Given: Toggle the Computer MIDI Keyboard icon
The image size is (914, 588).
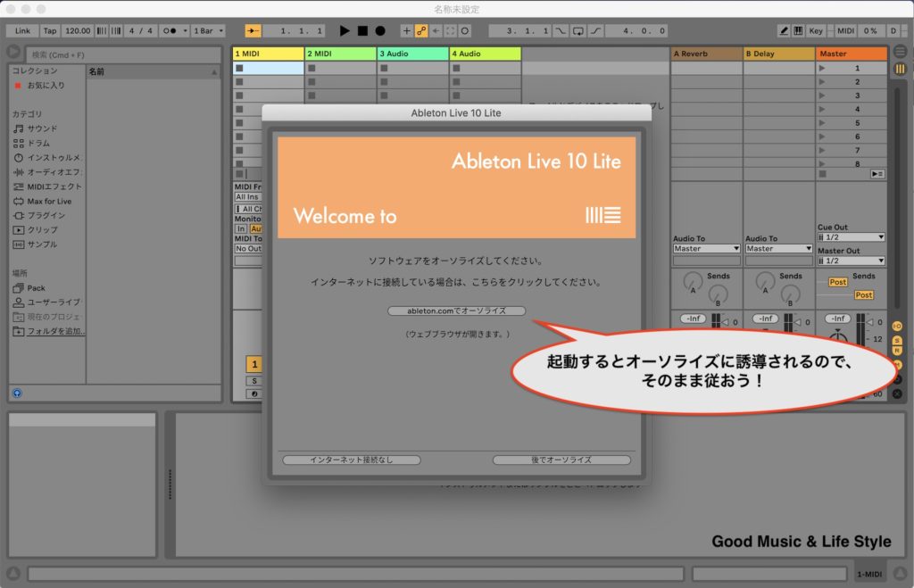Looking at the screenshot, I should tap(798, 31).
